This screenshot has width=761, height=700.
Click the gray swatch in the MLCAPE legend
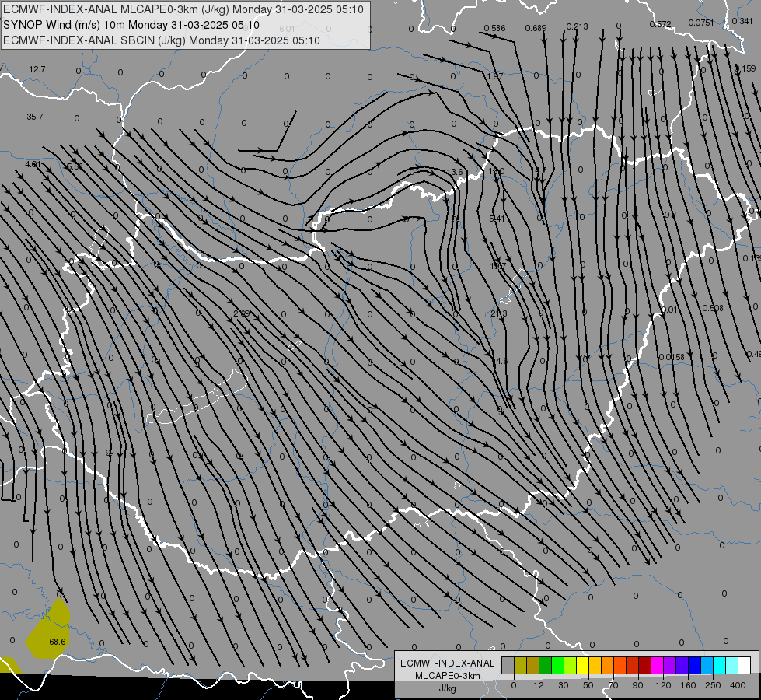click(508, 665)
